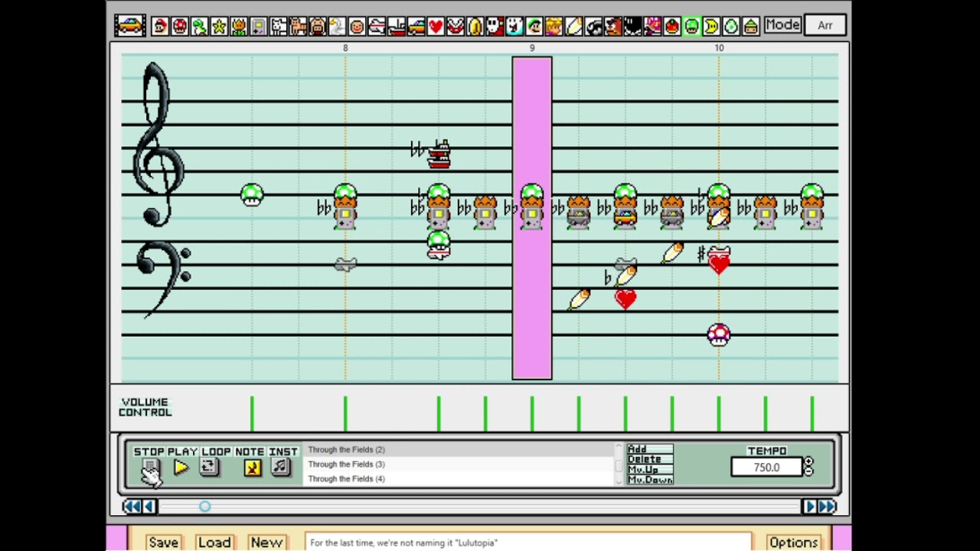Click Mv.Down to move song down
Image resolution: width=980 pixels, height=551 pixels.
click(x=650, y=480)
